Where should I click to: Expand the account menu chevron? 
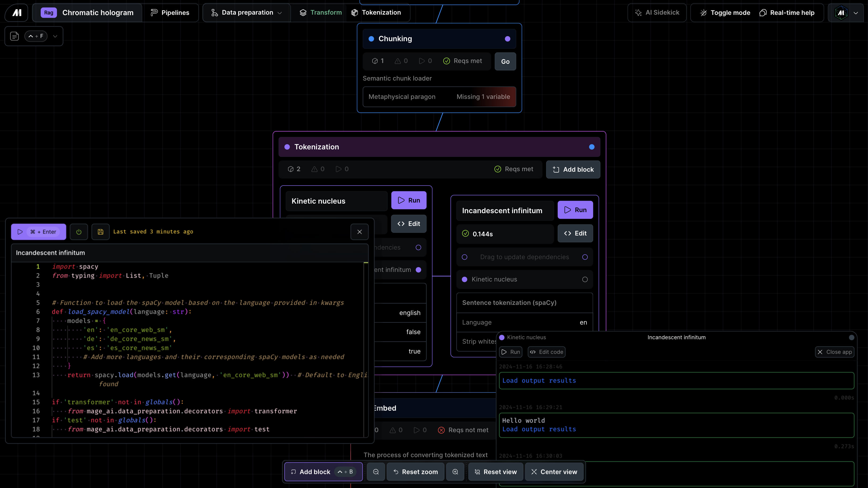(856, 13)
